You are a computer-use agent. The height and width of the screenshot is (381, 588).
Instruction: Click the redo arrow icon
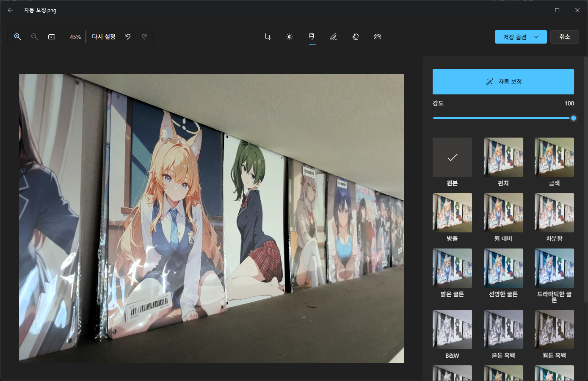[x=144, y=37]
